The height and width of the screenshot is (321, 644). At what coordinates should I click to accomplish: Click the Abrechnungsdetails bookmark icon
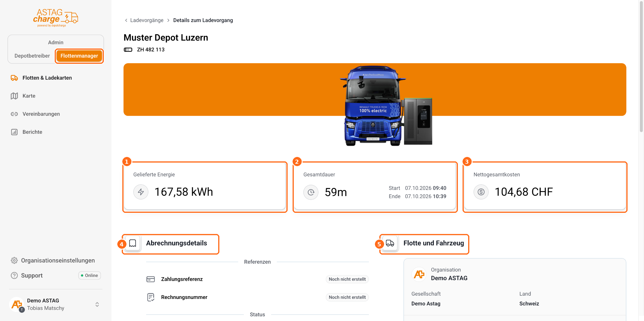coord(133,243)
